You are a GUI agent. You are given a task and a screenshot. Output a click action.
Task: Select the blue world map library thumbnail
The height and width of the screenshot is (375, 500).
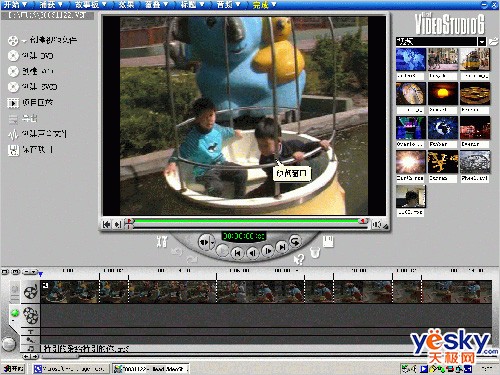tap(411, 59)
